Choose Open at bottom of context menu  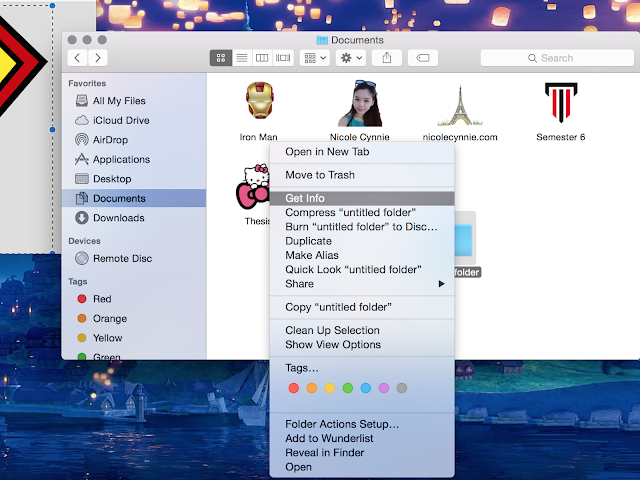(362, 467)
